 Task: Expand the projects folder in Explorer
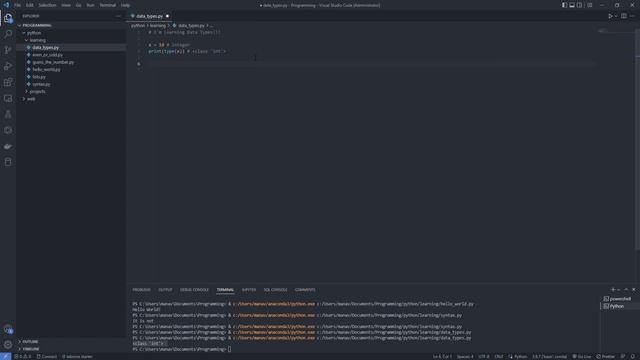coord(71,91)
